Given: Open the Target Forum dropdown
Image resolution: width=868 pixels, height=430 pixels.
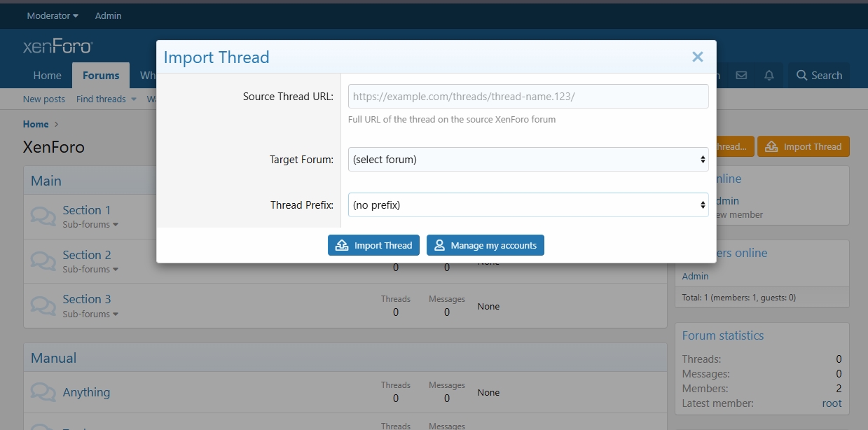Looking at the screenshot, I should coord(528,160).
